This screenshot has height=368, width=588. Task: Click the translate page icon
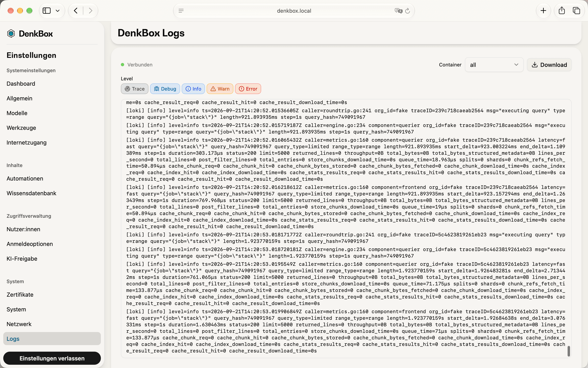coord(399,11)
